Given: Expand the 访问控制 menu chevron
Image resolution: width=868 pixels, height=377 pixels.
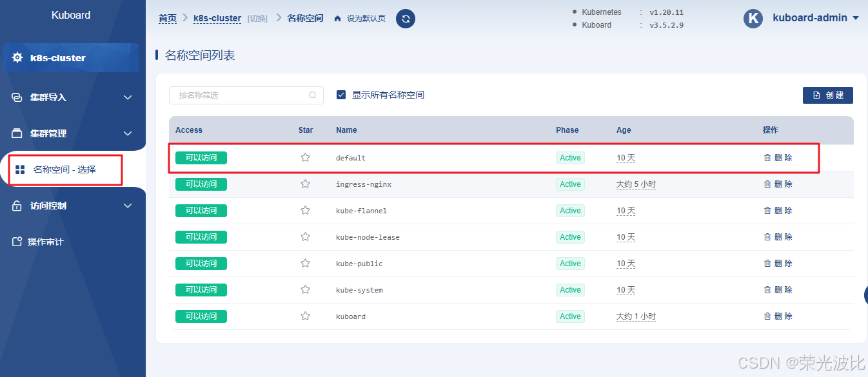Looking at the screenshot, I should [128, 206].
